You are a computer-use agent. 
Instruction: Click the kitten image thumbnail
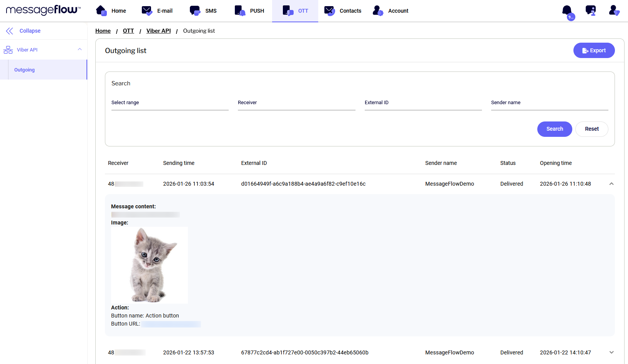(x=150, y=265)
